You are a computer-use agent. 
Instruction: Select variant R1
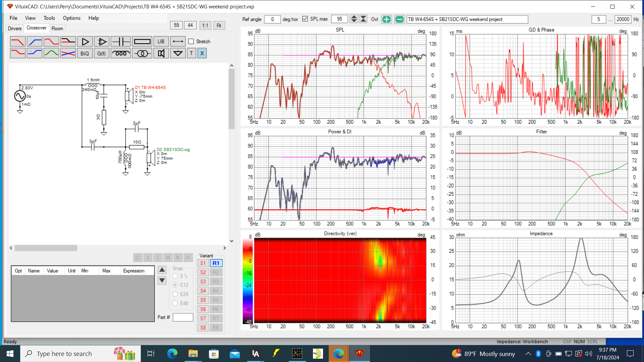[x=216, y=263]
